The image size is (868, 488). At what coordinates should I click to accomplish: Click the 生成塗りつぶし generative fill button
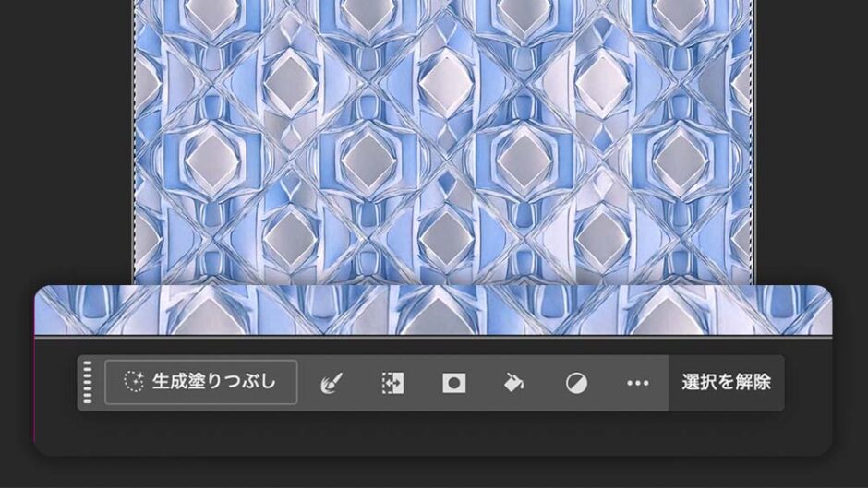[x=201, y=382]
